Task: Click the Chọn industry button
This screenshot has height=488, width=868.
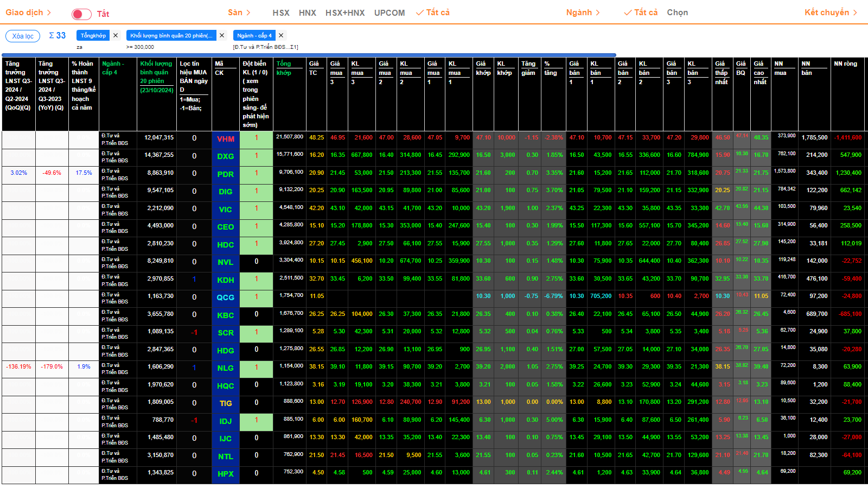Action: [x=678, y=12]
